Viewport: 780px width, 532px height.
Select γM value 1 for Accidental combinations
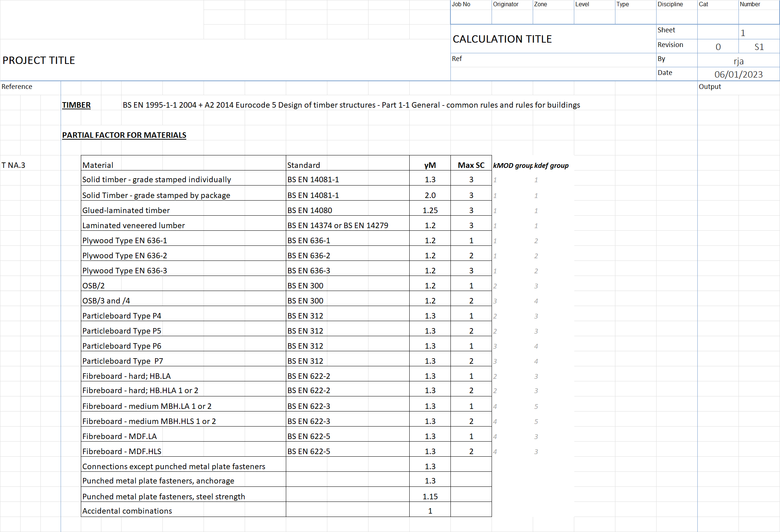(430, 510)
